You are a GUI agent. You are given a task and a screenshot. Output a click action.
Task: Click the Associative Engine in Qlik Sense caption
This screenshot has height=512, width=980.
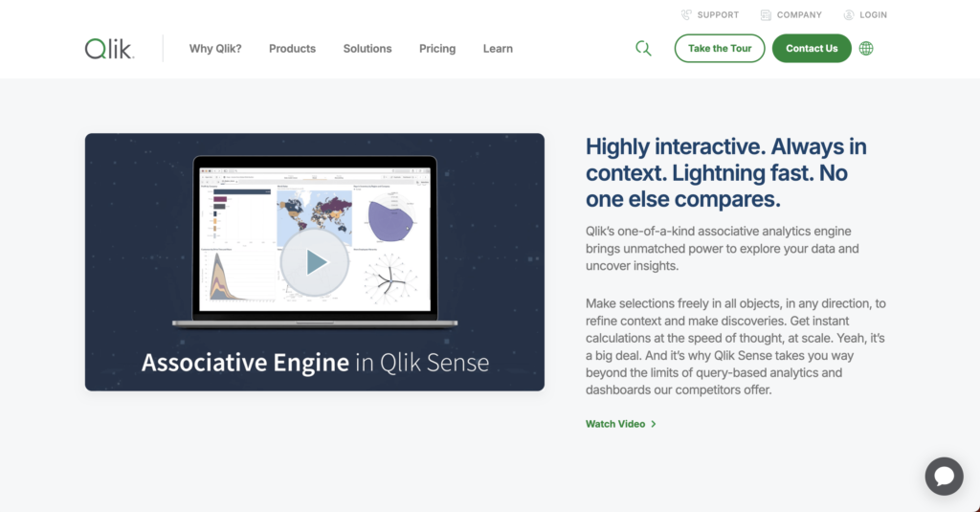point(315,364)
